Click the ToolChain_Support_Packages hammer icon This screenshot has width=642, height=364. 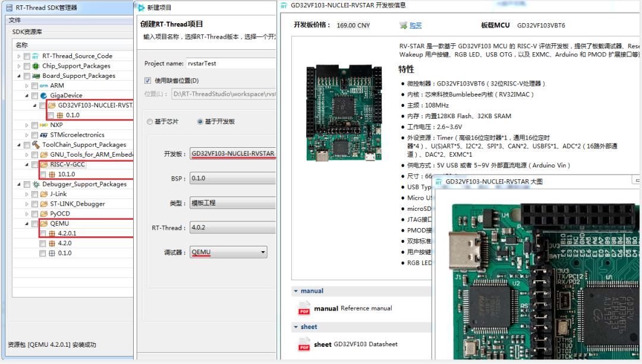pyautogui.click(x=36, y=144)
